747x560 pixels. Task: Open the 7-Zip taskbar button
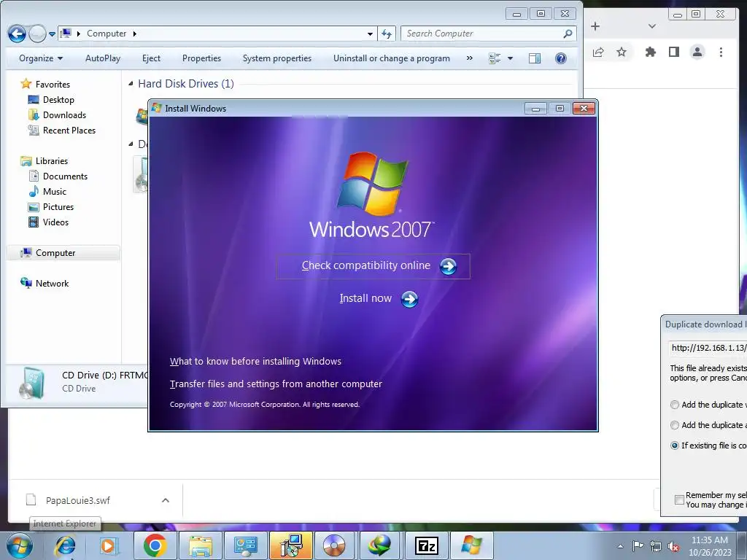[x=426, y=545]
